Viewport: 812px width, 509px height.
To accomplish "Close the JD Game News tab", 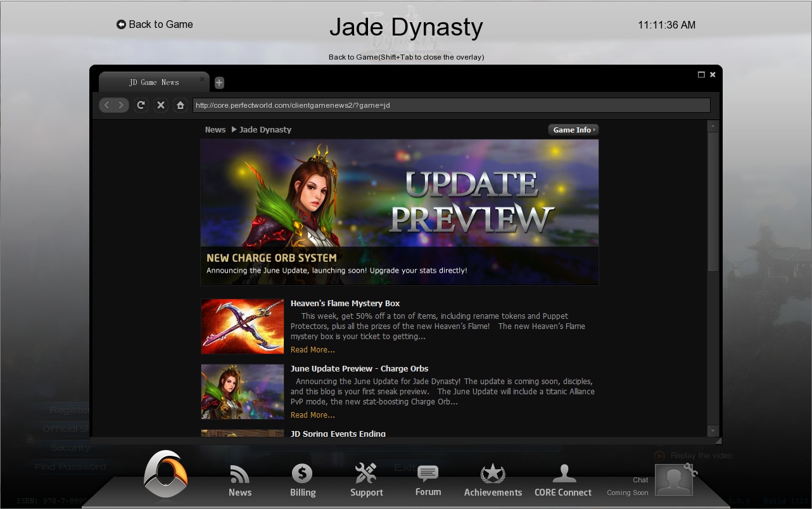I will click(203, 79).
